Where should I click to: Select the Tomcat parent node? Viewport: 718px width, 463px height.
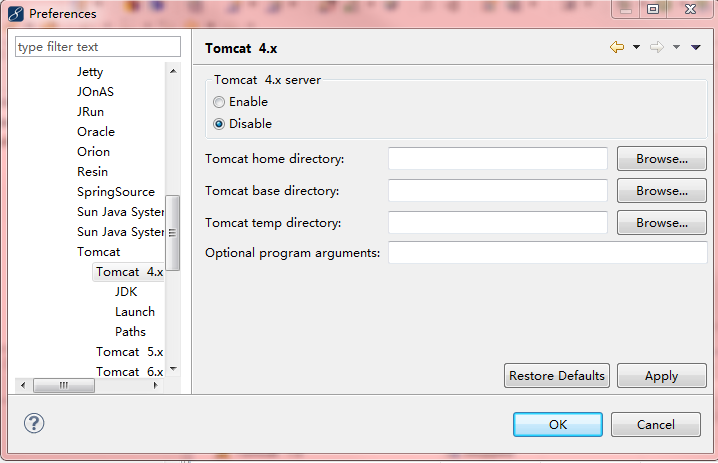pos(98,252)
